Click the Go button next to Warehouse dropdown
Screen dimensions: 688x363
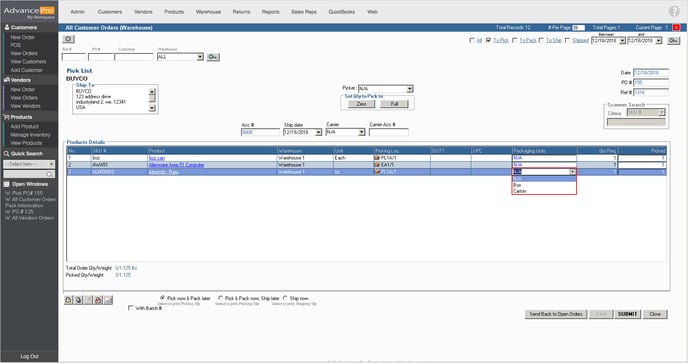(213, 57)
